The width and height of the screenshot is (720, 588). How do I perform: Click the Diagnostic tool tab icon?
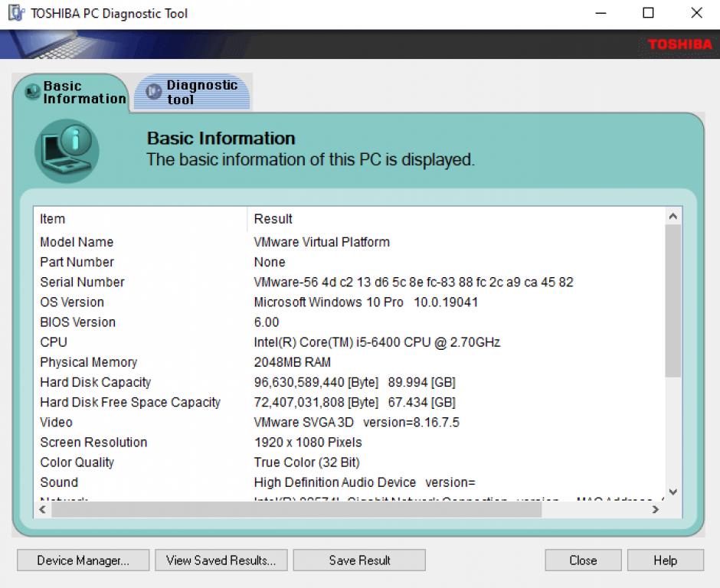click(x=153, y=91)
